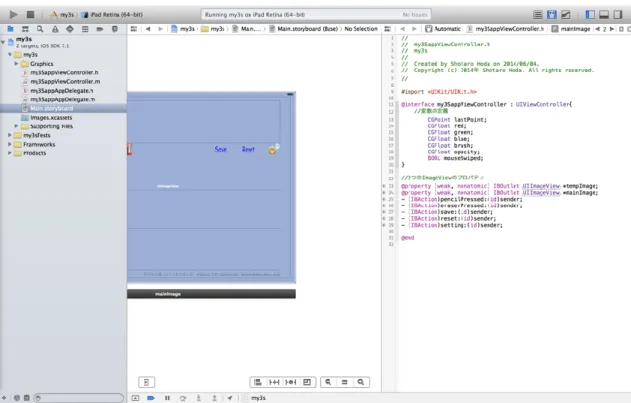Image resolution: width=631 pixels, height=403 pixels.
Task: Select the mainImage scene dock bar
Action: [211, 294]
